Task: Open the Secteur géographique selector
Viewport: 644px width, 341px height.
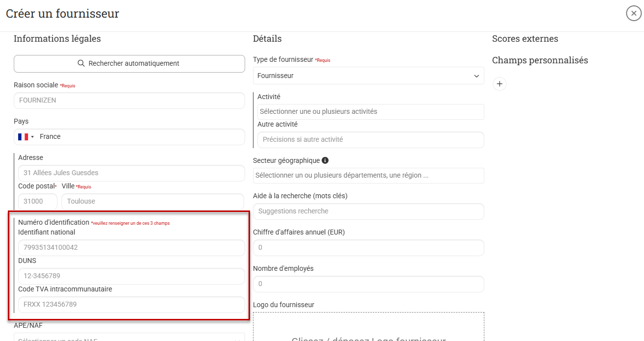Action: 368,176
